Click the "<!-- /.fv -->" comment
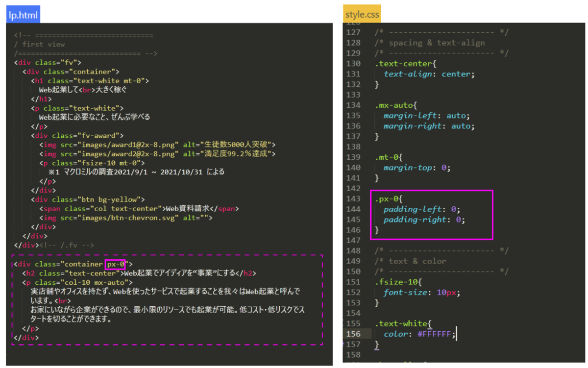The image size is (588, 368). click(67, 245)
